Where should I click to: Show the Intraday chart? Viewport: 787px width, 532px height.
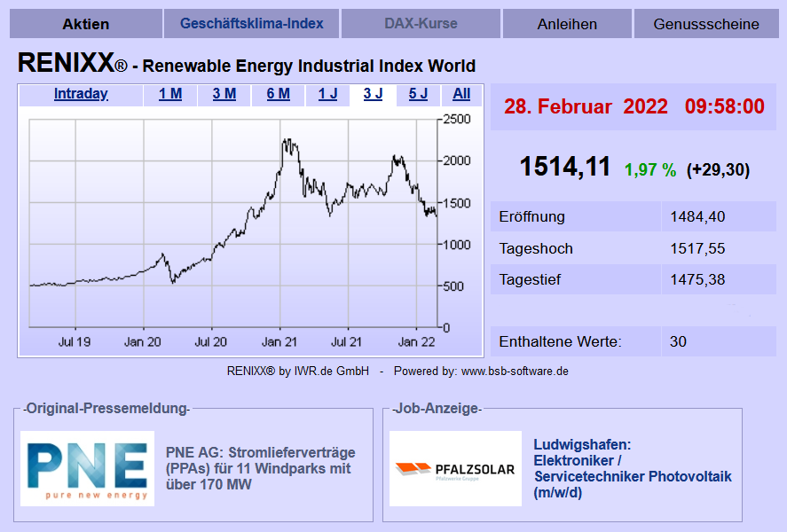pyautogui.click(x=81, y=94)
